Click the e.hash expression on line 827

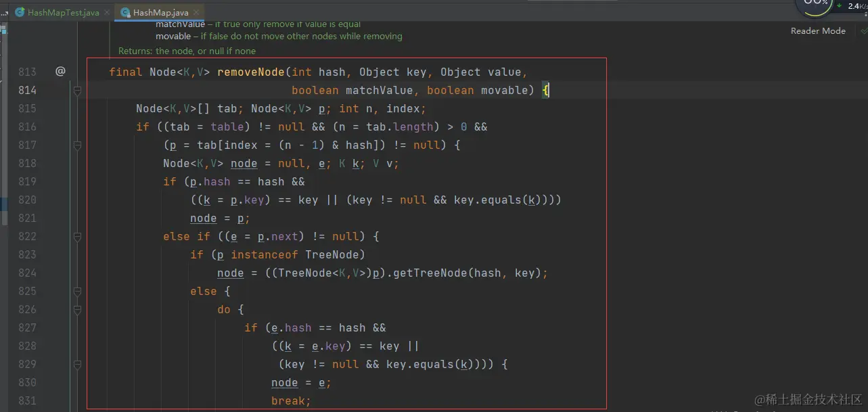[x=291, y=327]
